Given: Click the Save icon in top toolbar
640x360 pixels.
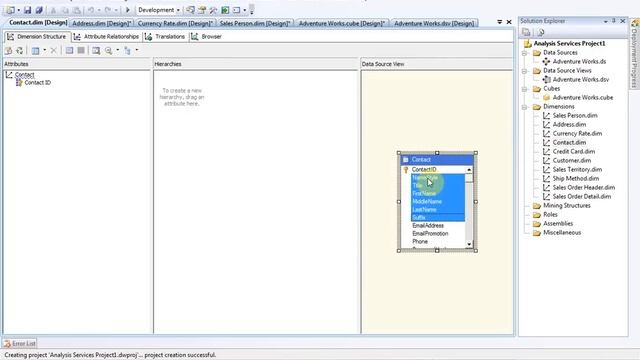Looking at the screenshot, I should pos(27,10).
